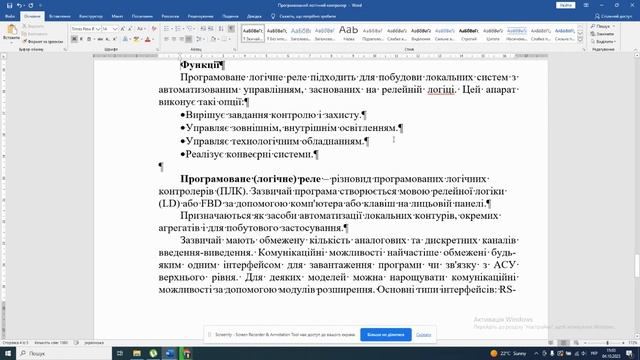Switch to the Макет tab
Viewport: 640px width, 360px height.
117,16
